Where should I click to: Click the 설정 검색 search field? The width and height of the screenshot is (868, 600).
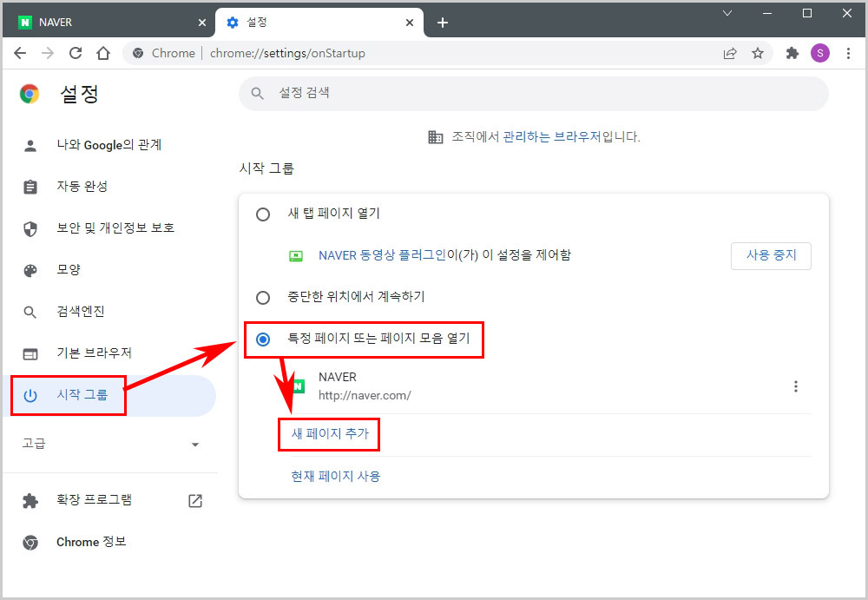tap(534, 93)
